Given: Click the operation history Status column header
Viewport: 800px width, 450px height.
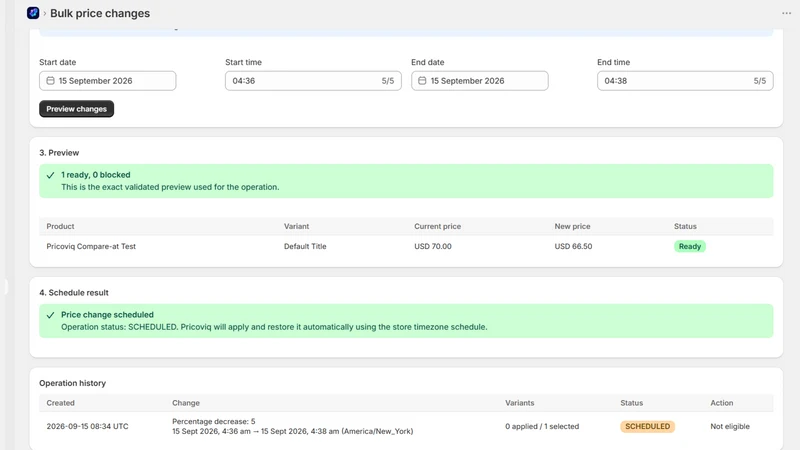Looking at the screenshot, I should (631, 403).
